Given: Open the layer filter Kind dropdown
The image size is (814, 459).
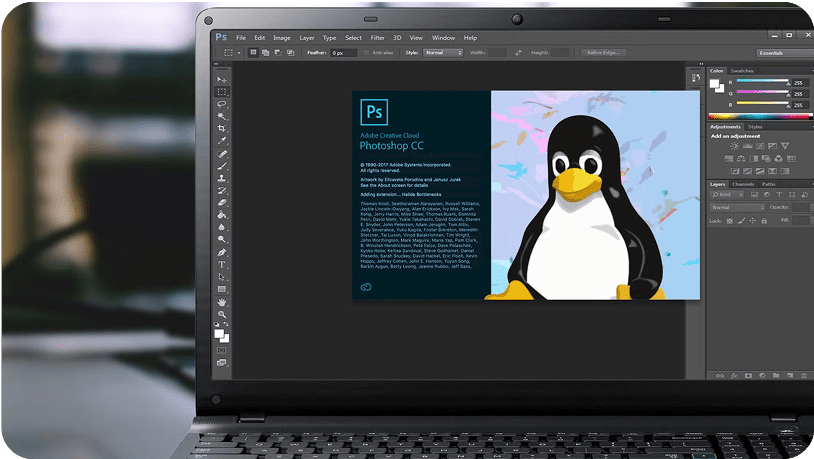Looking at the screenshot, I should [x=727, y=195].
